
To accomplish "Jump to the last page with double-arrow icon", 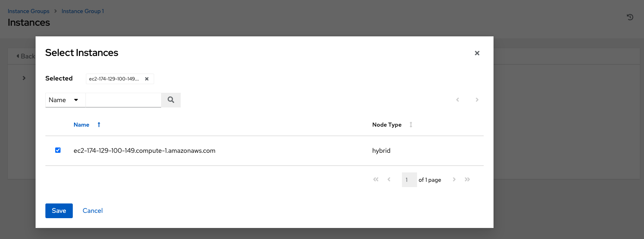I will click(467, 179).
